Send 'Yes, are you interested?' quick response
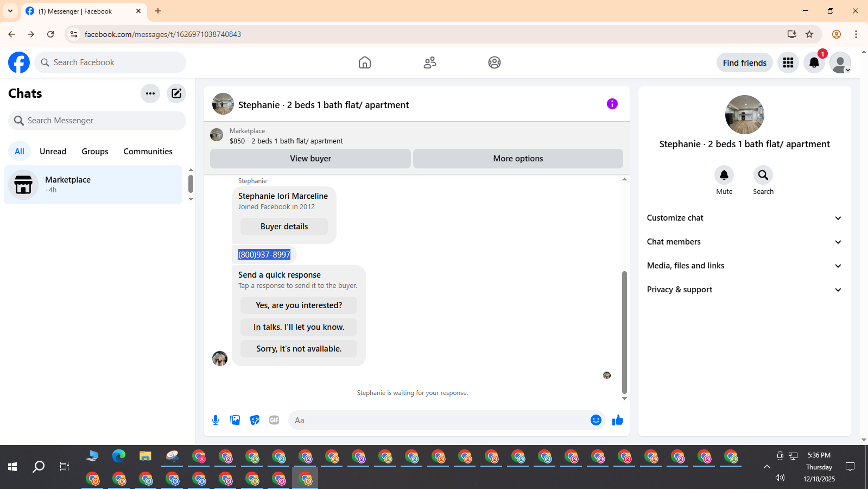Viewport: 868px width, 489px height. (x=299, y=305)
